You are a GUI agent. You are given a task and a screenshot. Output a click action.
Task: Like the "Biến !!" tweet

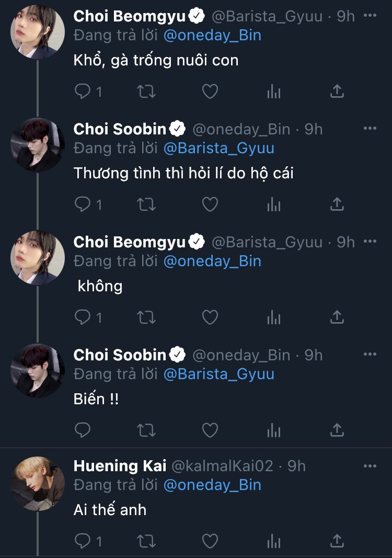[x=210, y=430]
